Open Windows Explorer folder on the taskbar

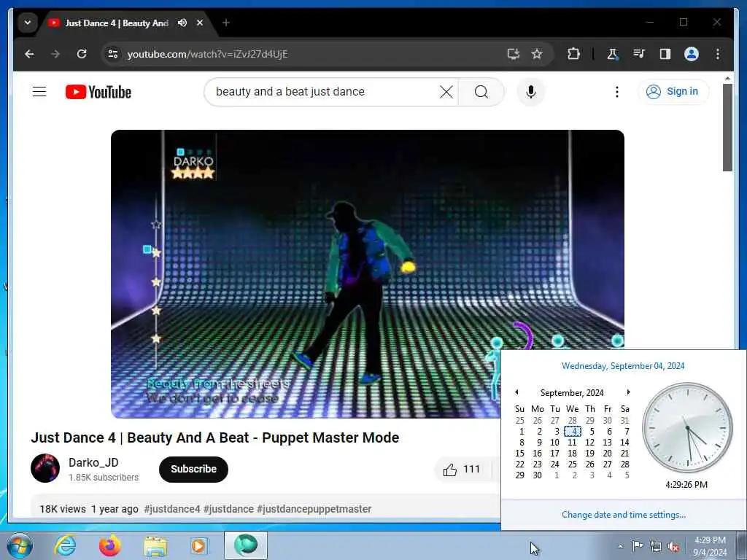[x=155, y=546]
